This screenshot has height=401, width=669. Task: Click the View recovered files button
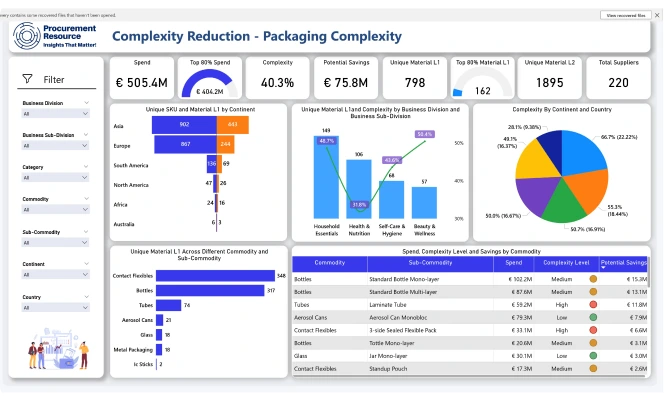click(x=628, y=15)
